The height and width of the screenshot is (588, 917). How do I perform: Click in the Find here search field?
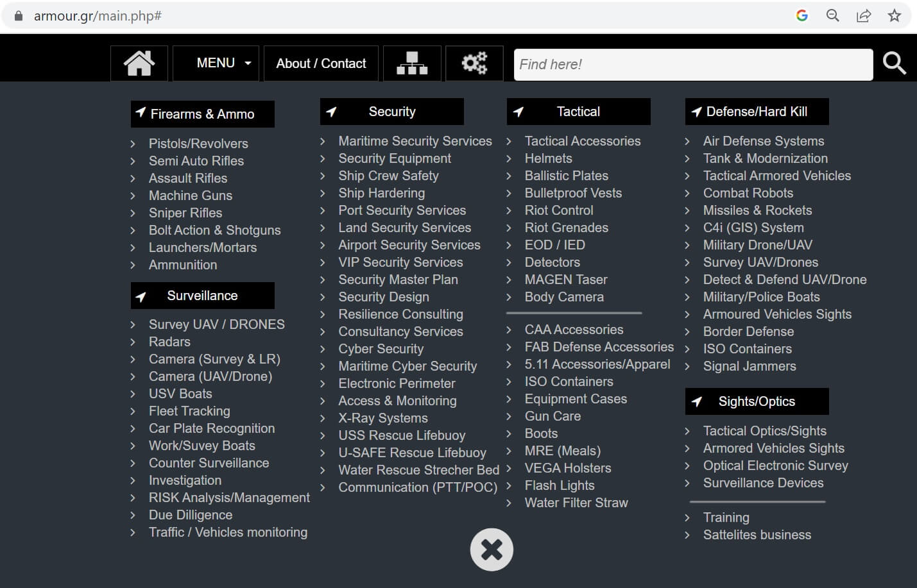[x=693, y=65]
